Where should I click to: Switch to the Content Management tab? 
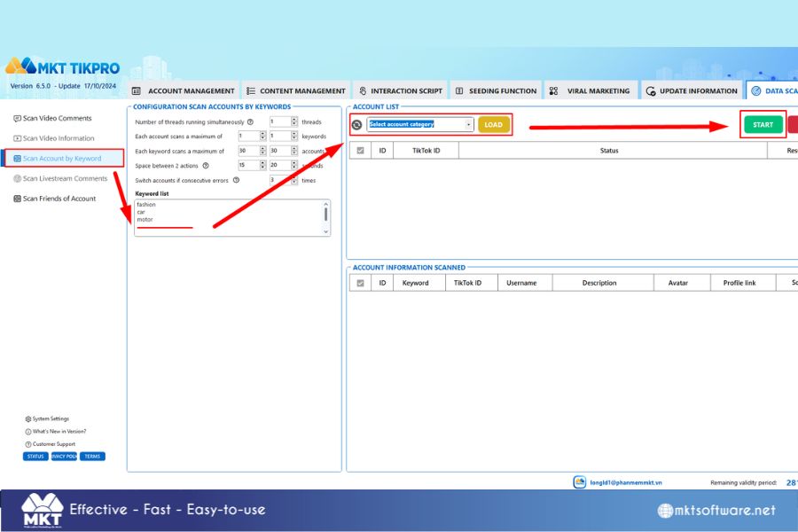(x=296, y=90)
